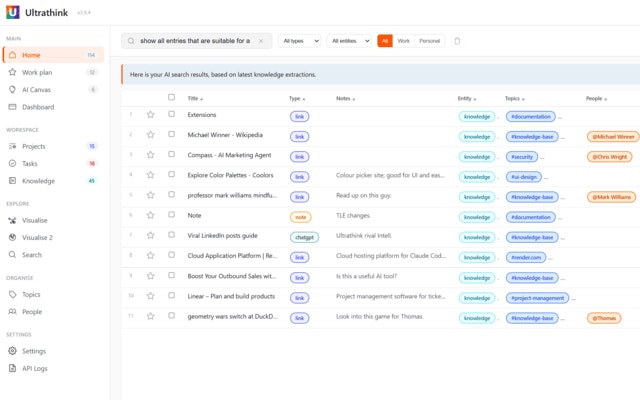Open the Work plan page
The height and width of the screenshot is (400, 640).
coord(53,72)
